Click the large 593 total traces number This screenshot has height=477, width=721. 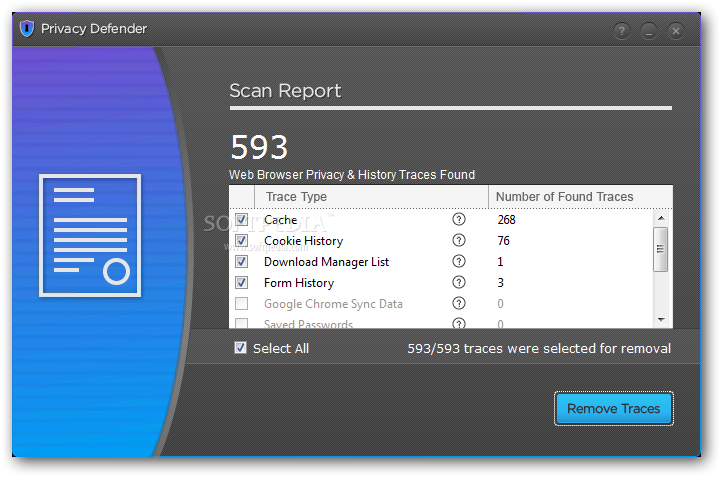pyautogui.click(x=259, y=148)
